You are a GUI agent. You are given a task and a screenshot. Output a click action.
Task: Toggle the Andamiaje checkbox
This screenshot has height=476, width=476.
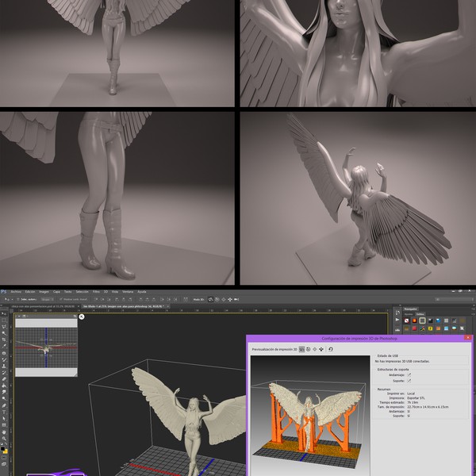click(409, 375)
